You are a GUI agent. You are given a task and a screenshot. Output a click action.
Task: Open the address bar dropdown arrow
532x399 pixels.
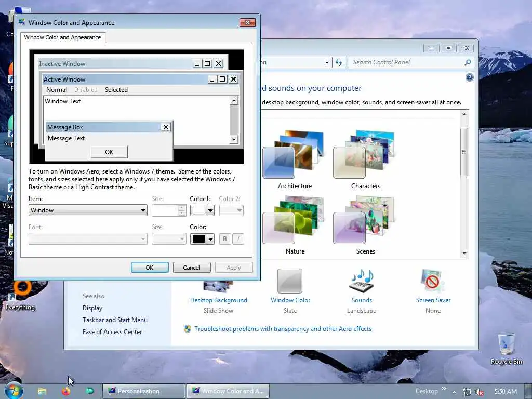[327, 62]
